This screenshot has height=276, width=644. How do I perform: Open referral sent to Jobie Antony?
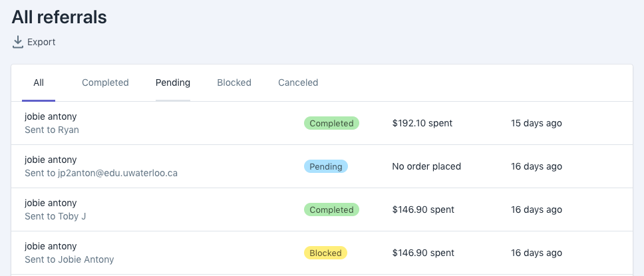tap(69, 259)
